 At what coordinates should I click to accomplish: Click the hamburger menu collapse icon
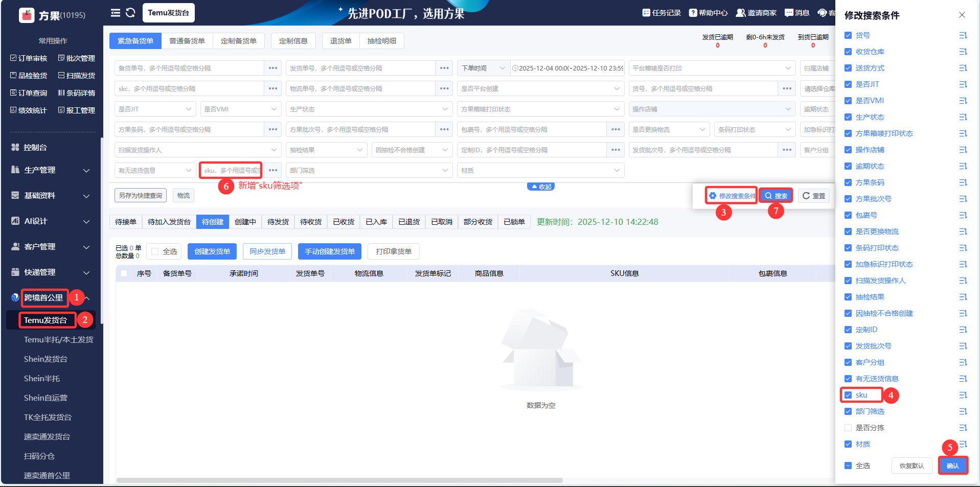click(x=116, y=13)
